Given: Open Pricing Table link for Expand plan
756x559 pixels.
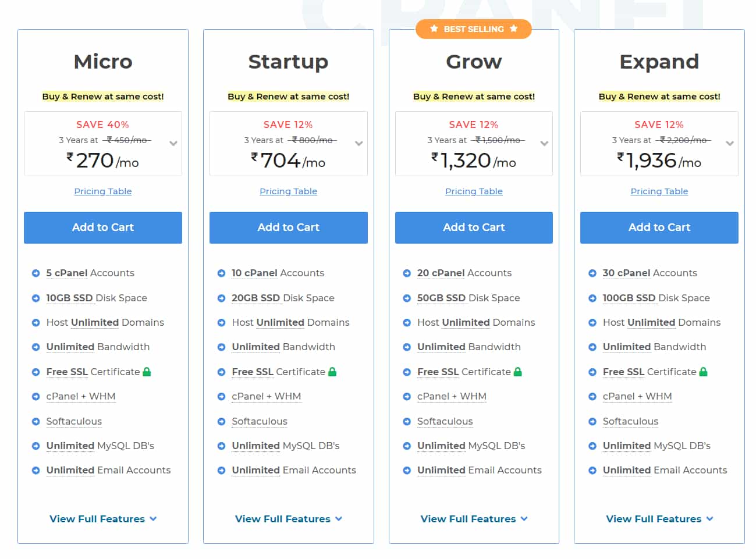Looking at the screenshot, I should pyautogui.click(x=659, y=191).
